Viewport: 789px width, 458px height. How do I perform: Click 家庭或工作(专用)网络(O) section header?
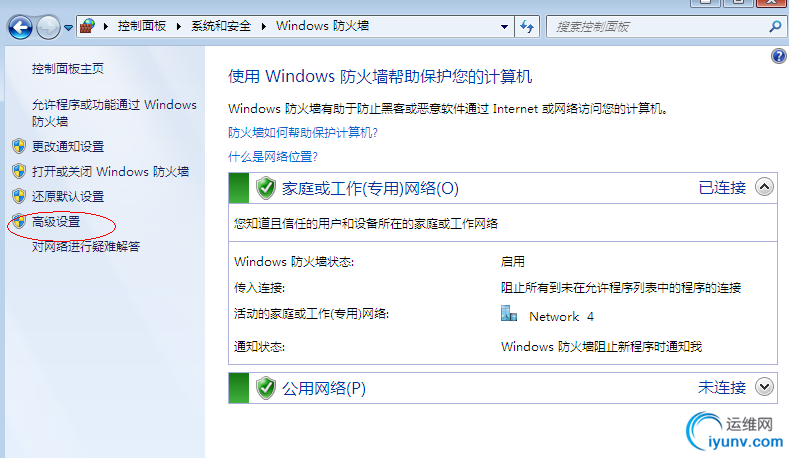click(370, 188)
